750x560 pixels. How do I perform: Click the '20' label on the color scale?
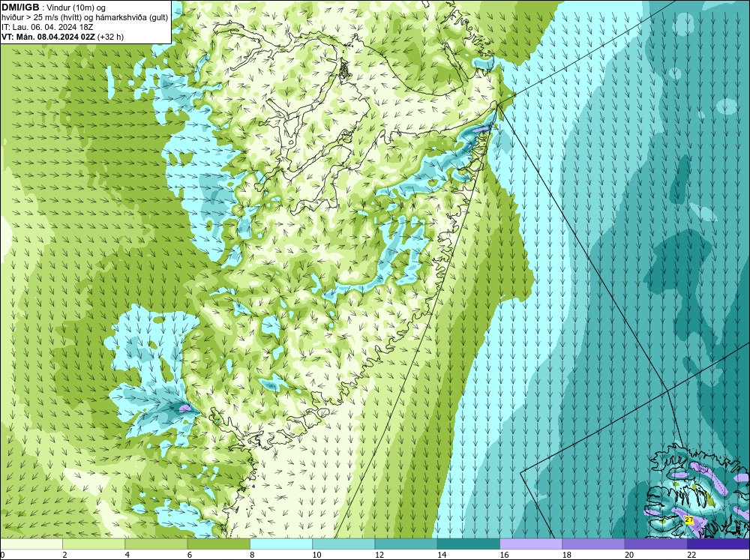click(629, 555)
